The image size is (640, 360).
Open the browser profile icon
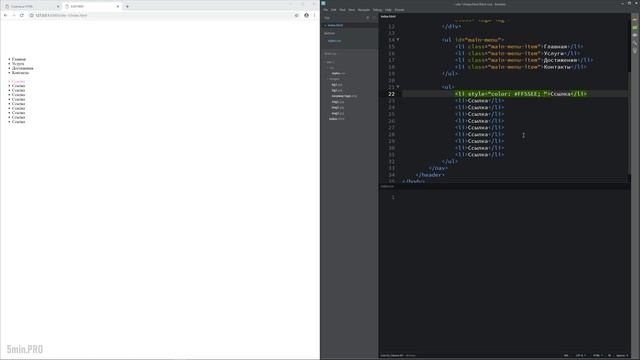coord(306,15)
